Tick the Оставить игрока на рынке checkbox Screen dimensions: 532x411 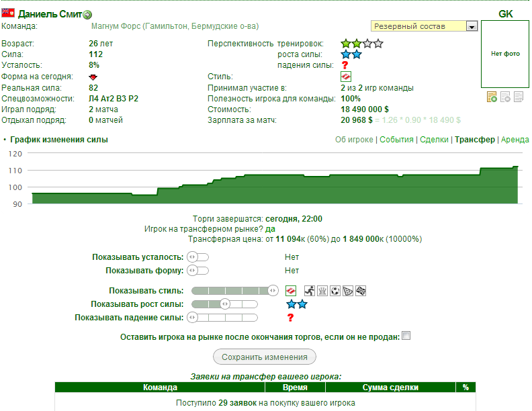tap(406, 336)
